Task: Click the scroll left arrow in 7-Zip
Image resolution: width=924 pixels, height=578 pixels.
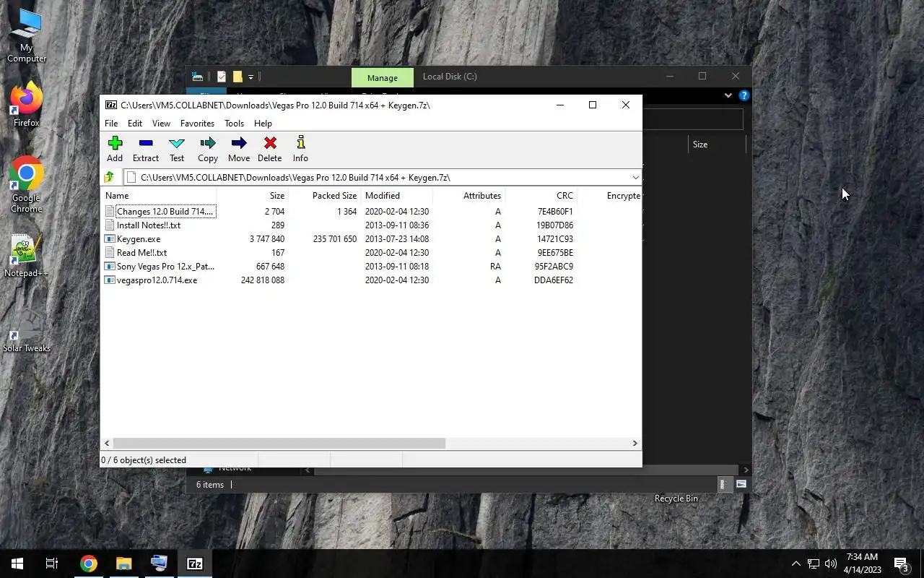Action: click(107, 443)
